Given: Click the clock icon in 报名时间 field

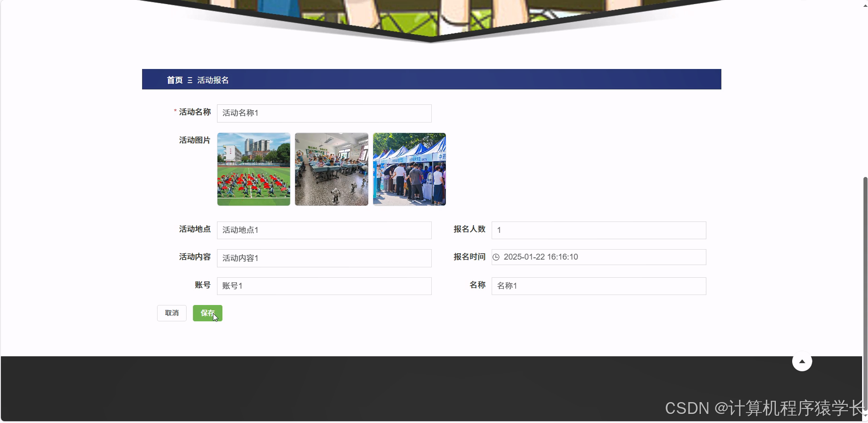Looking at the screenshot, I should point(496,257).
